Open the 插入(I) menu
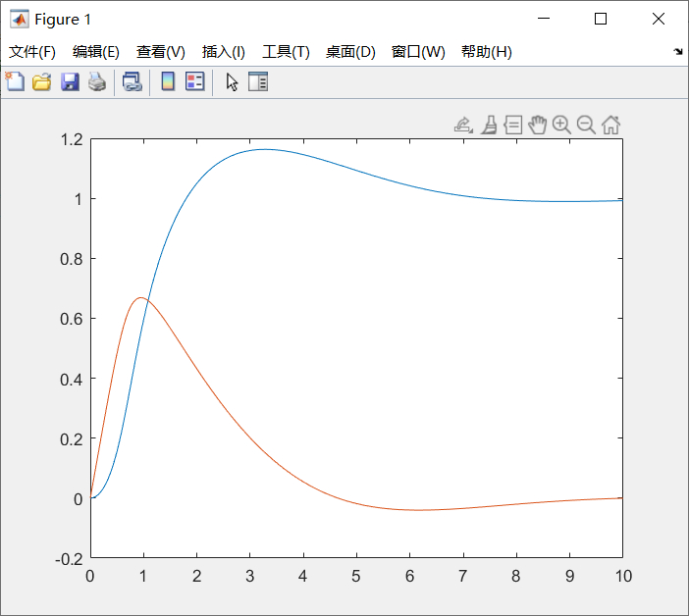 click(223, 52)
